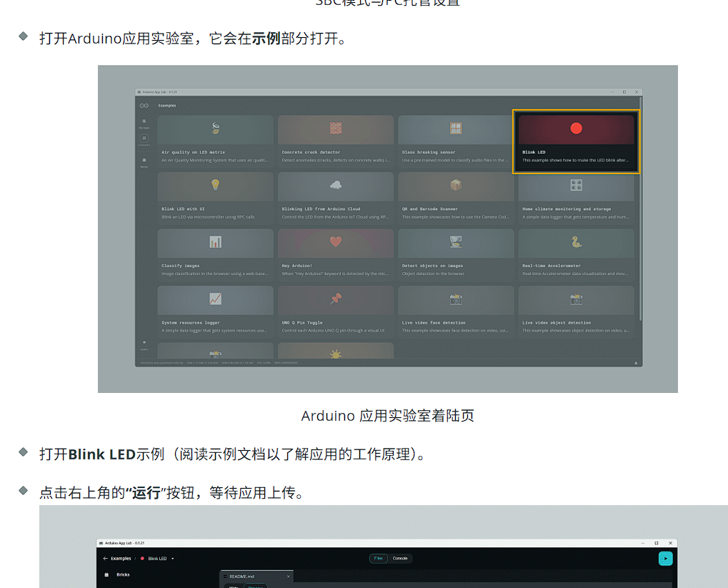The width and height of the screenshot is (728, 588).
Task: Click the bold 运行 word in the instructions
Action: [146, 493]
